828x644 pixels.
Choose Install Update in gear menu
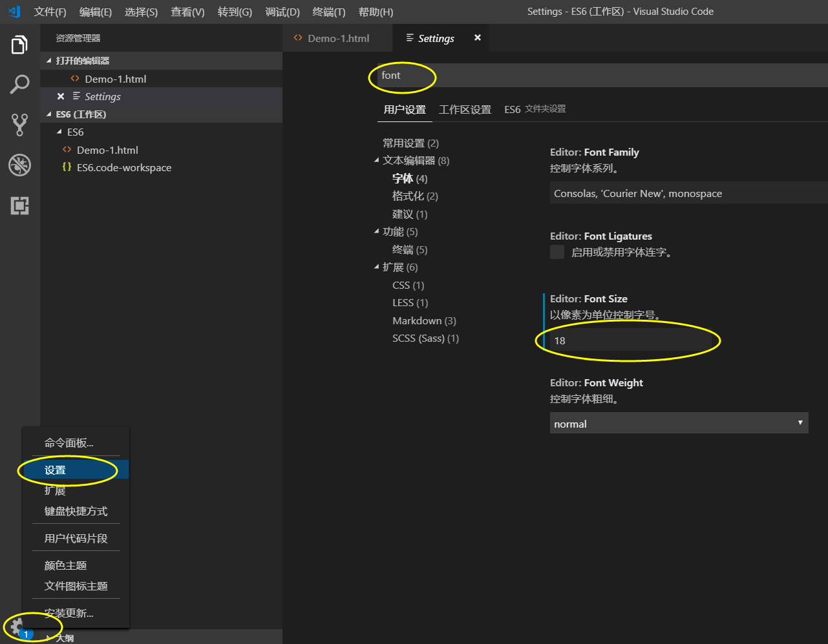[76, 613]
